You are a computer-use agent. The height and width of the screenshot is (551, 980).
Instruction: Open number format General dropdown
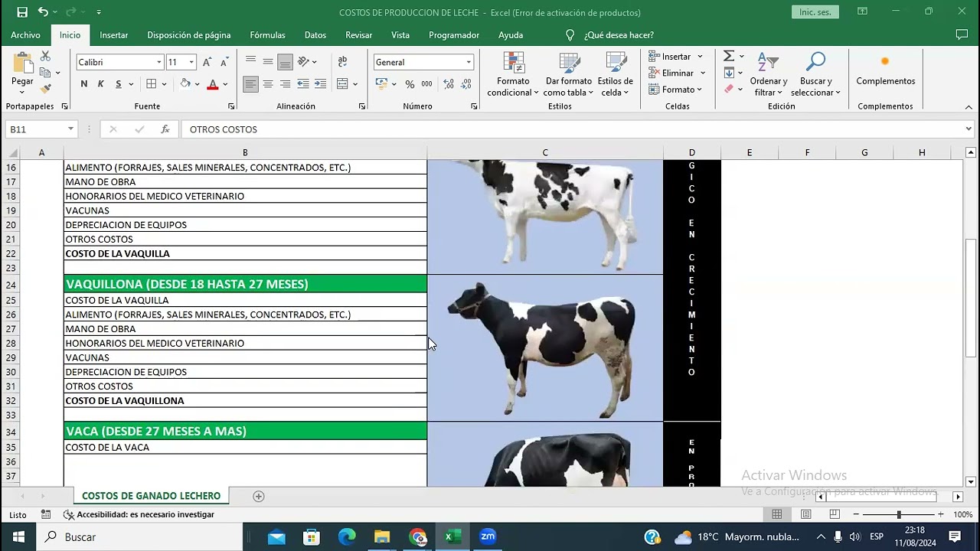469,62
